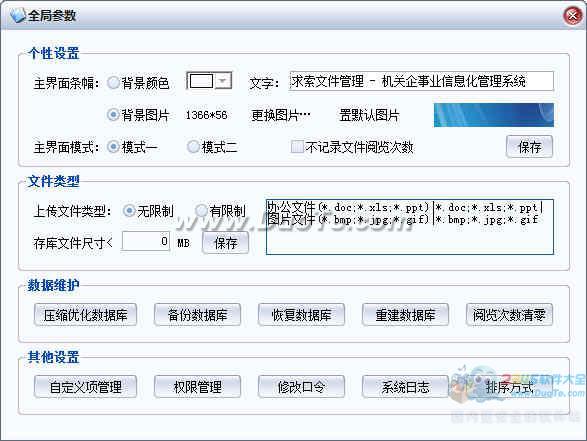Select the 背景图片 radio option
Viewport: 587px width, 441px height.
click(x=113, y=115)
